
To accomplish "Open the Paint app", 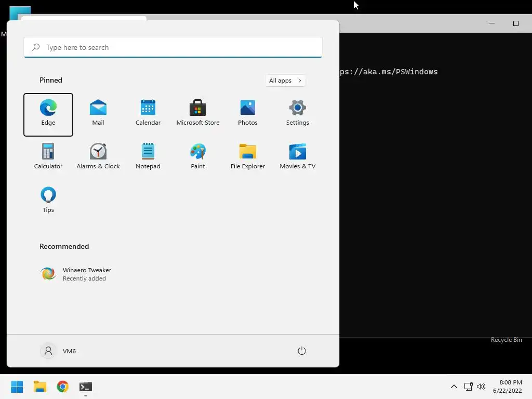I will point(198,158).
